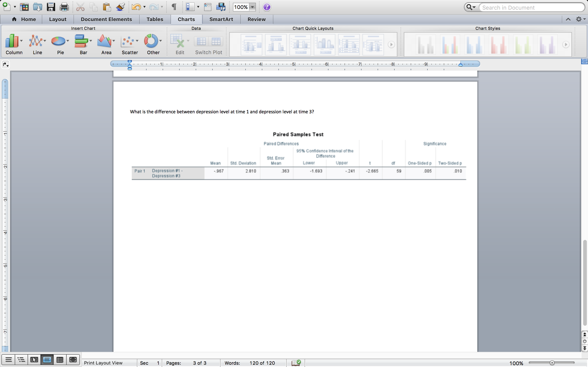
Task: Insert a Column chart
Action: (12, 41)
